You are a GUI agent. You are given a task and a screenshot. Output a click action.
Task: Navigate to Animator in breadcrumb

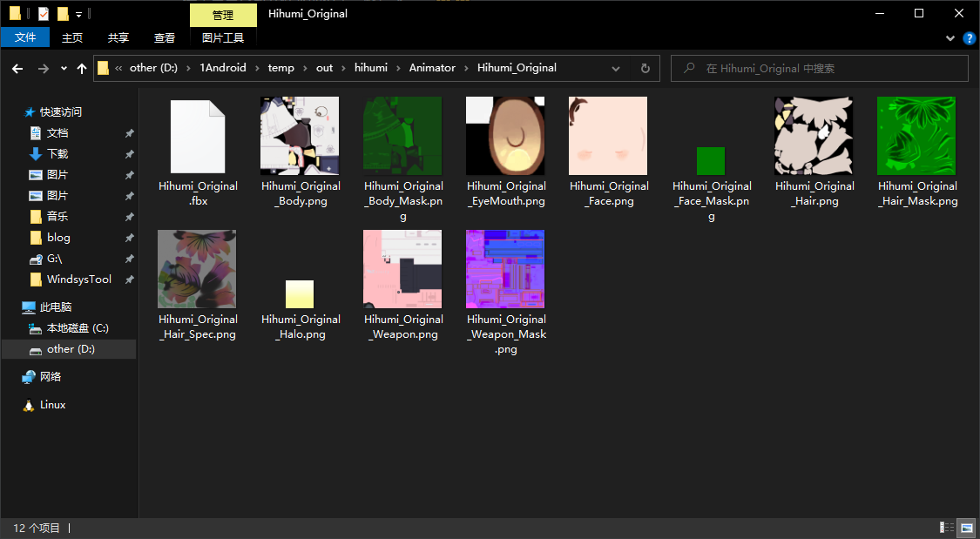[x=432, y=68]
